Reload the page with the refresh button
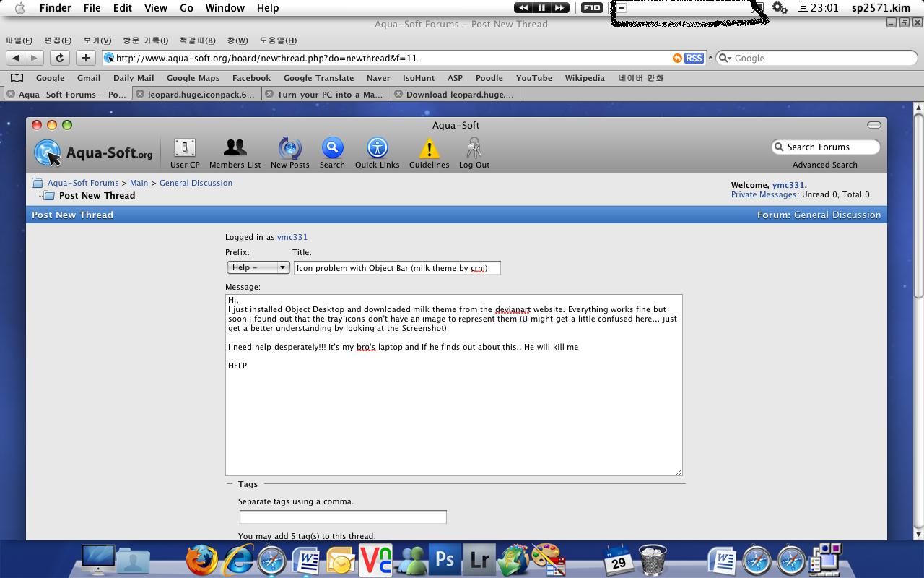 pyautogui.click(x=60, y=58)
